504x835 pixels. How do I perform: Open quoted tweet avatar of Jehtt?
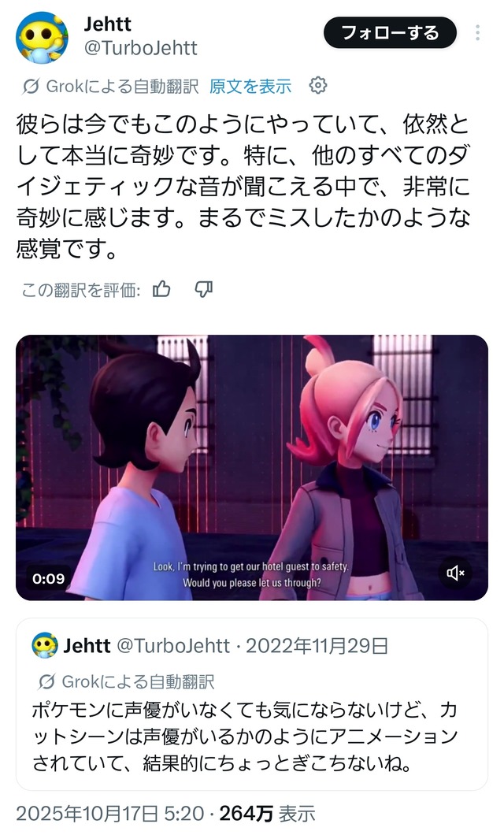click(x=45, y=646)
